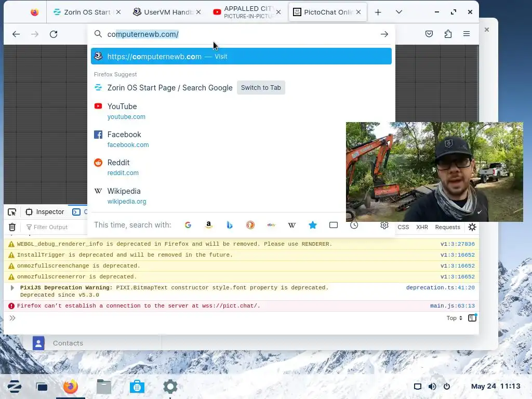
Task: Click the Filter Output field
Action: (x=51, y=227)
